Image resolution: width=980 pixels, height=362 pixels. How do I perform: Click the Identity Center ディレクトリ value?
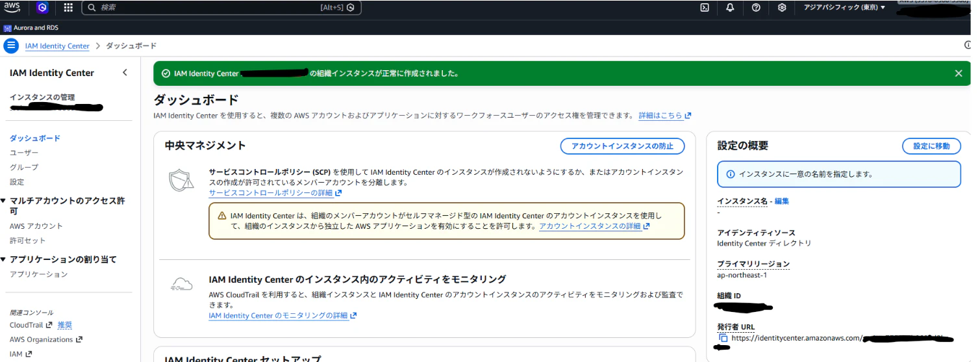pyautogui.click(x=764, y=243)
